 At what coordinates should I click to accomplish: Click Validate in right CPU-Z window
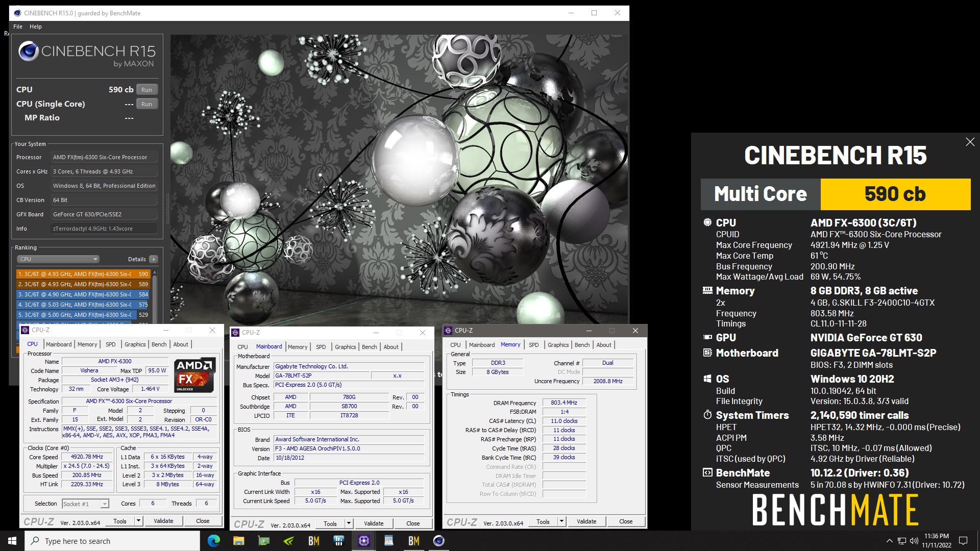click(x=586, y=521)
